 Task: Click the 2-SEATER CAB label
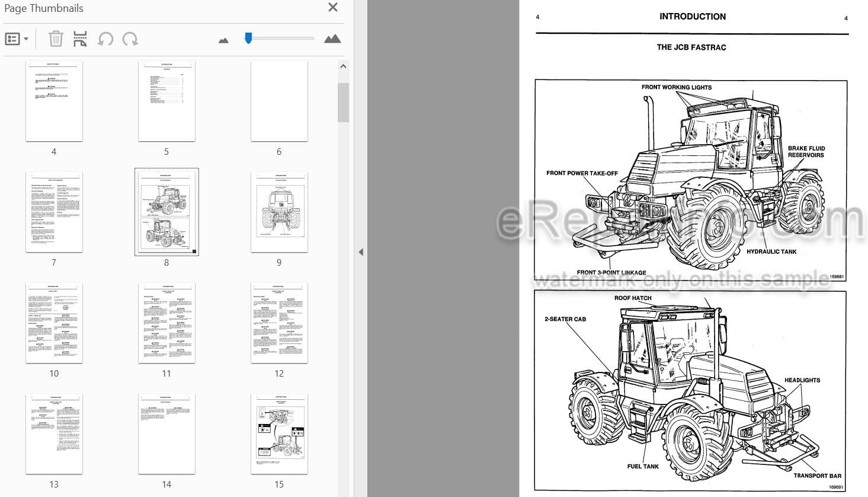coord(565,319)
